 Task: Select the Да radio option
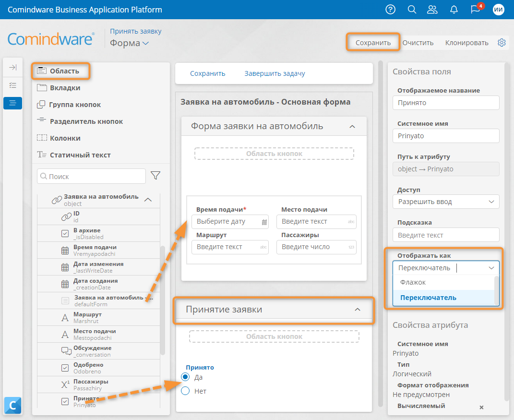pos(185,377)
